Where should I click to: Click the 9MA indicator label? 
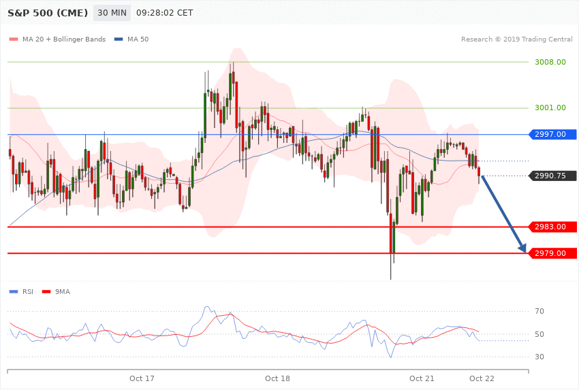[x=63, y=292]
